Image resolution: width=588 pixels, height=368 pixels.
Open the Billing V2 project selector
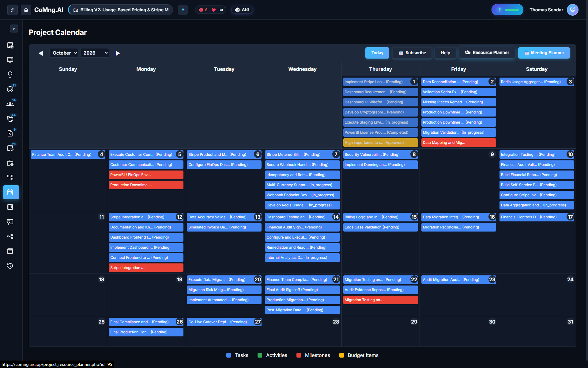pyautogui.click(x=121, y=10)
